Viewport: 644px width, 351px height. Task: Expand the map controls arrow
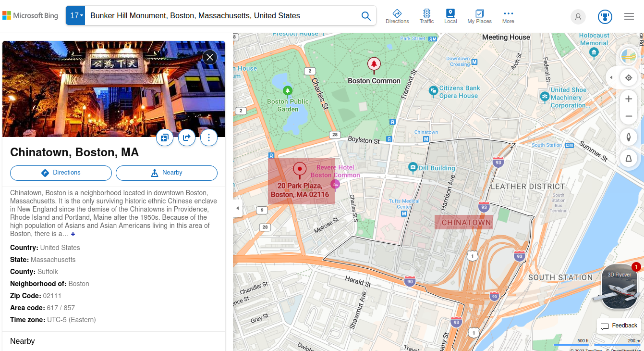coord(611,77)
